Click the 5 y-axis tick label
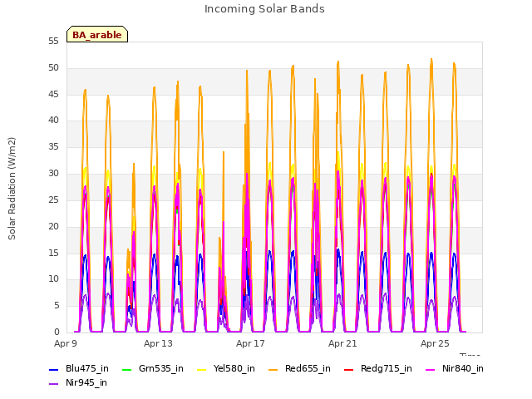532x399 pixels. (57, 306)
